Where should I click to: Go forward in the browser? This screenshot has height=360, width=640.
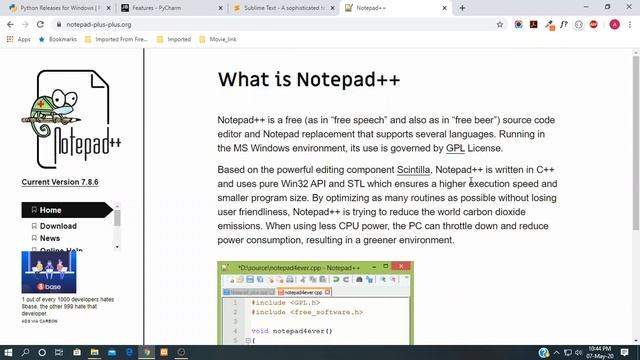(x=25, y=24)
